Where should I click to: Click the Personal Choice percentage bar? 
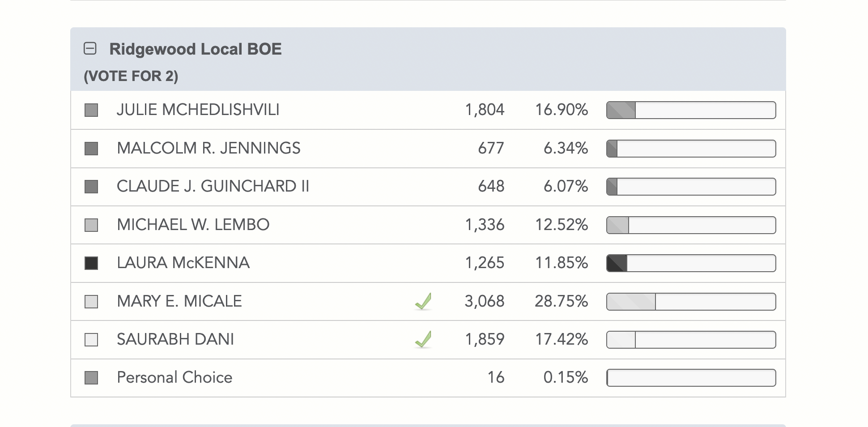pos(691,378)
